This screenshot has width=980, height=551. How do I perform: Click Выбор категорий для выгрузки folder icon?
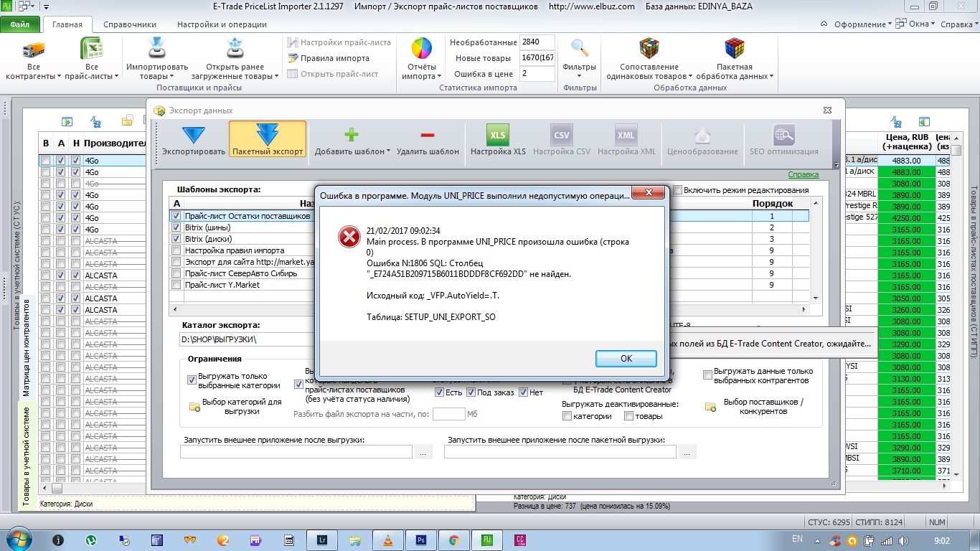194,407
